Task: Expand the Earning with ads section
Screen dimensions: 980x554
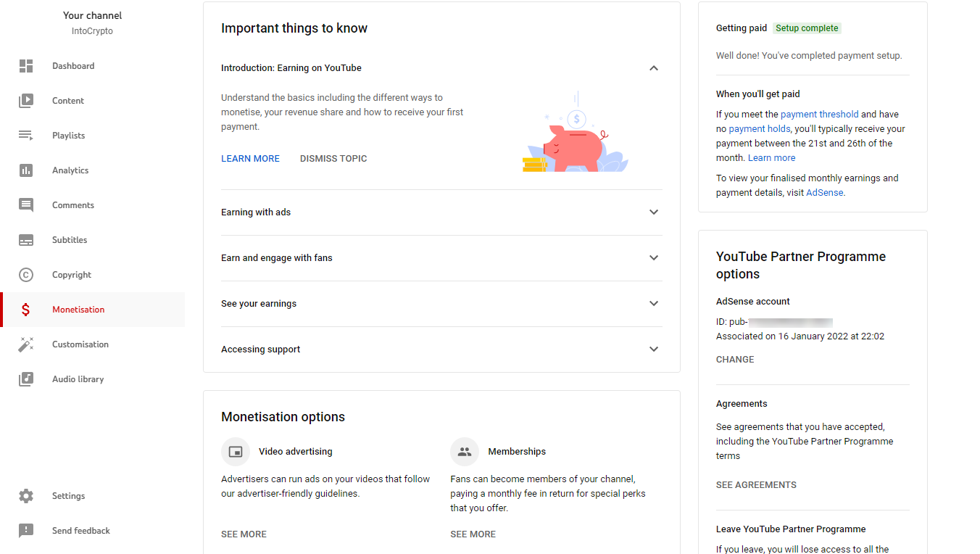Action: coord(654,212)
